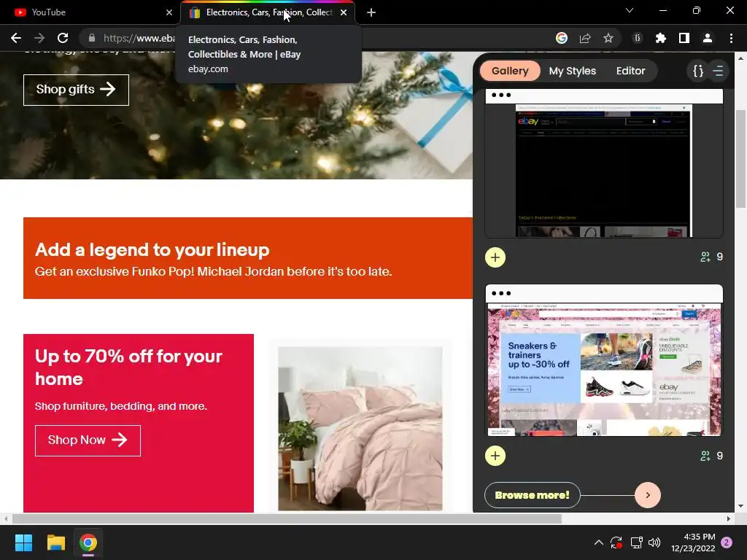747x560 pixels.
Task: Open File Explorer from the taskbar
Action: click(x=55, y=542)
